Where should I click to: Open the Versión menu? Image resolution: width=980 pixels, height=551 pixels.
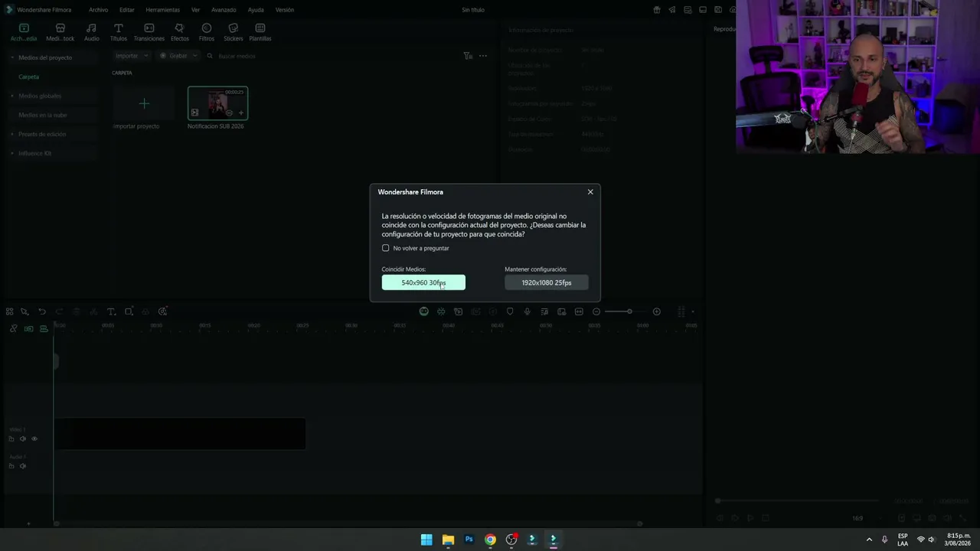(x=285, y=10)
